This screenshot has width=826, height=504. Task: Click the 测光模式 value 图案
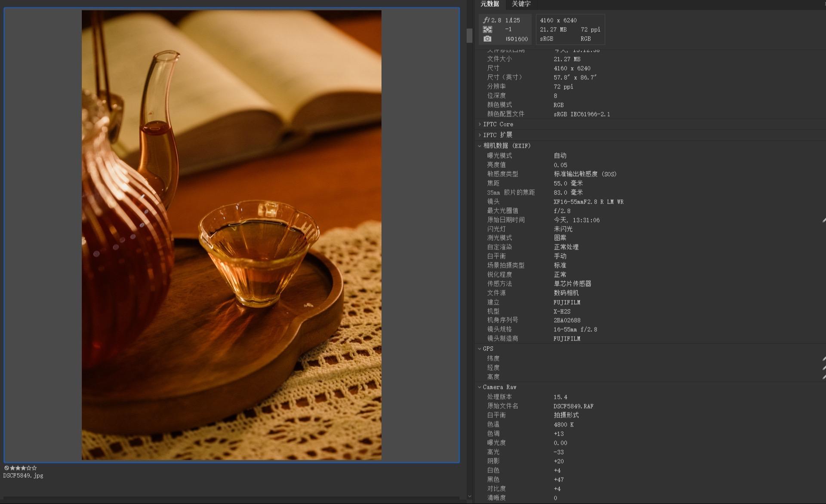[560, 238]
